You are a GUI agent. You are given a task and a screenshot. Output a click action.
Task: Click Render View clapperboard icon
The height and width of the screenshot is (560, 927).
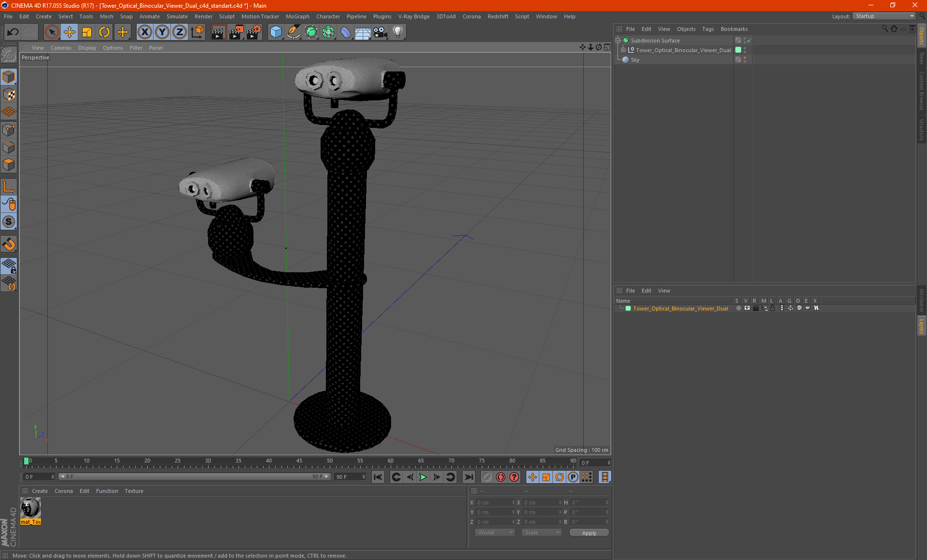click(x=218, y=32)
